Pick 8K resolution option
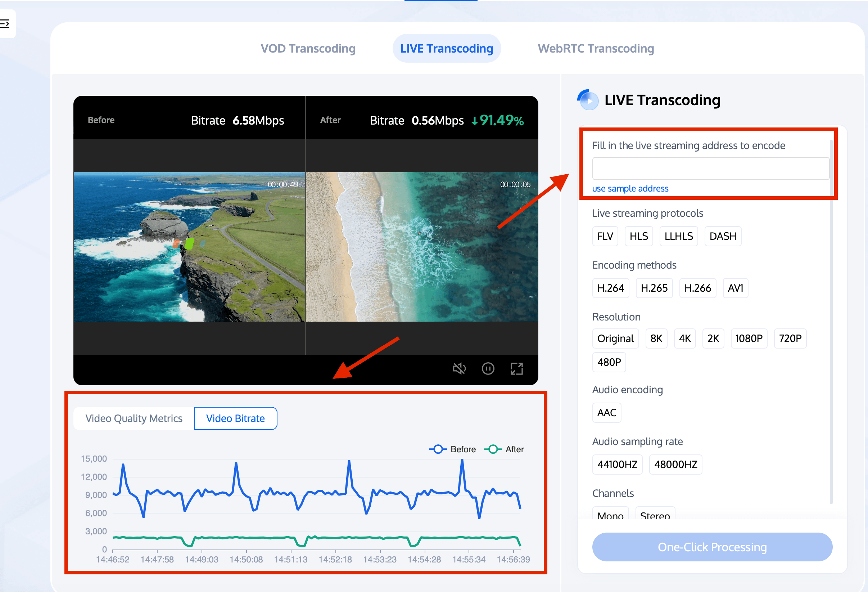868x592 pixels. tap(656, 338)
